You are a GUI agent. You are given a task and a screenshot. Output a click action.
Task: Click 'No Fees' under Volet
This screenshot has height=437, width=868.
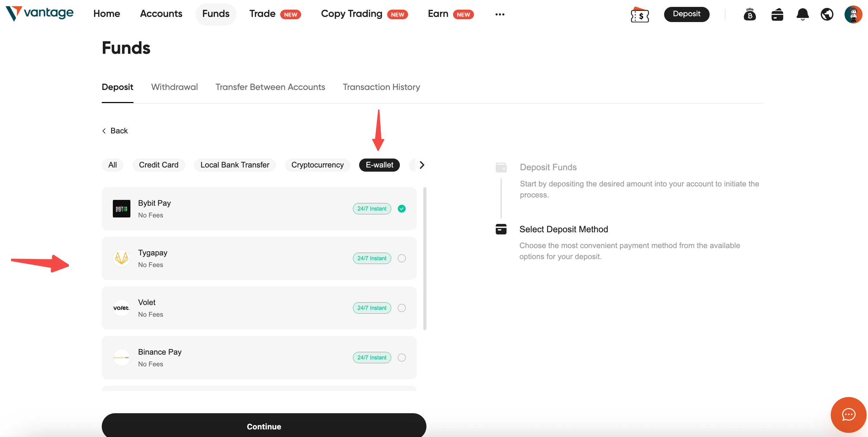click(150, 314)
